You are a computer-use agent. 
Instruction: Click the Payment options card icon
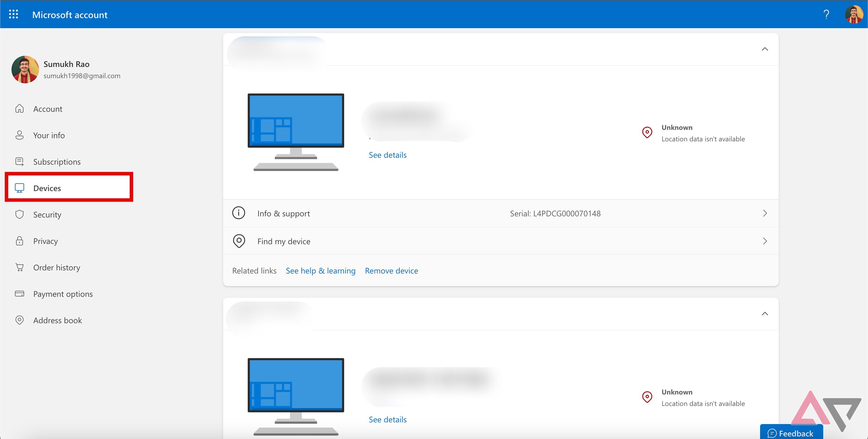[20, 294]
